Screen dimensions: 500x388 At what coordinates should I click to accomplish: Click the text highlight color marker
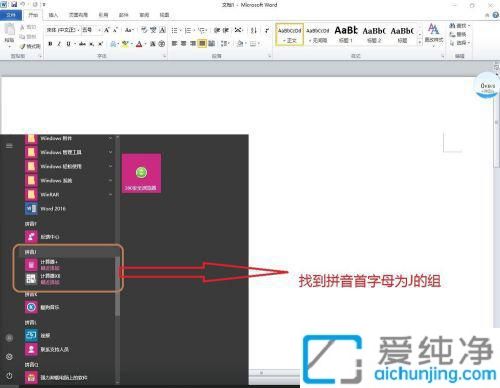(125, 44)
